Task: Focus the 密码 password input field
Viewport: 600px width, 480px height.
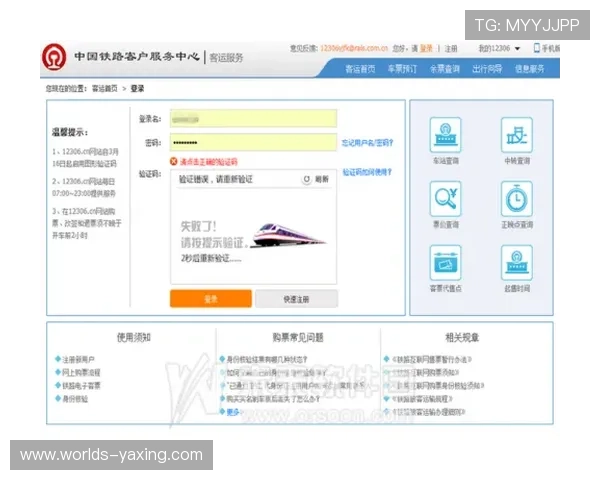Action: 253,142
